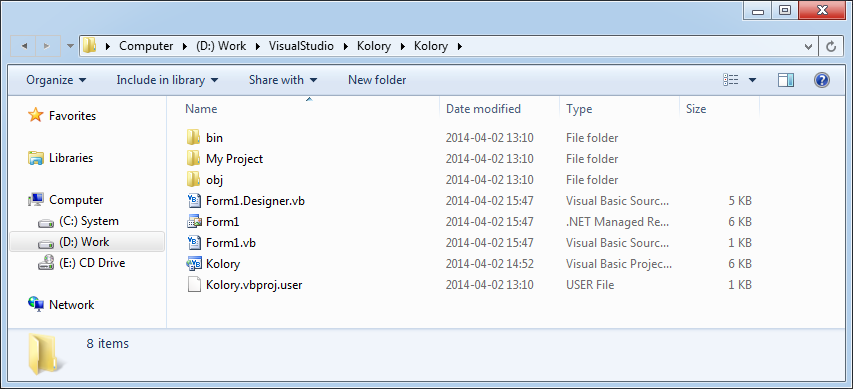Viewport: 853px width, 389px height.
Task: Click the Favorites star icon
Action: (36, 115)
